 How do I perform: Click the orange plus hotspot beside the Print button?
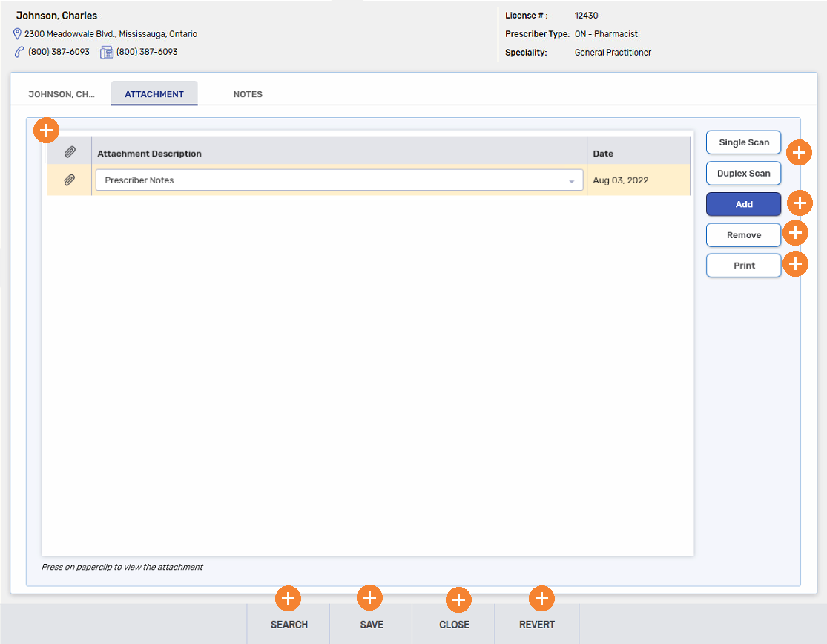795,263
